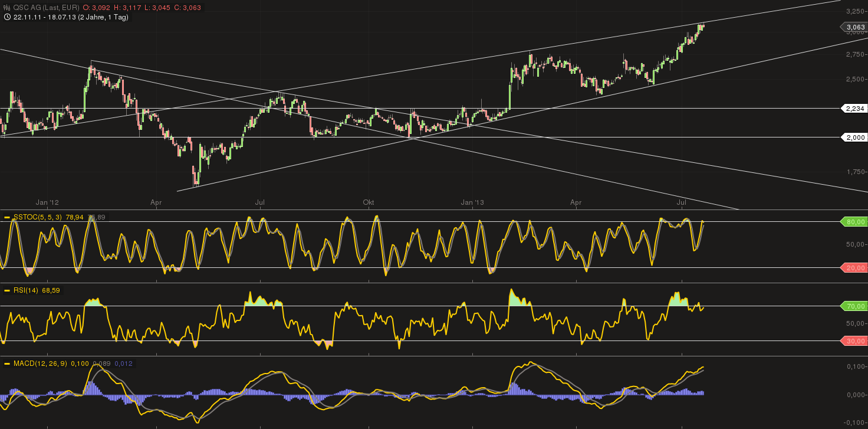868x429 pixels.
Task: Click the yellow line marker before MACD
Action: 7,364
